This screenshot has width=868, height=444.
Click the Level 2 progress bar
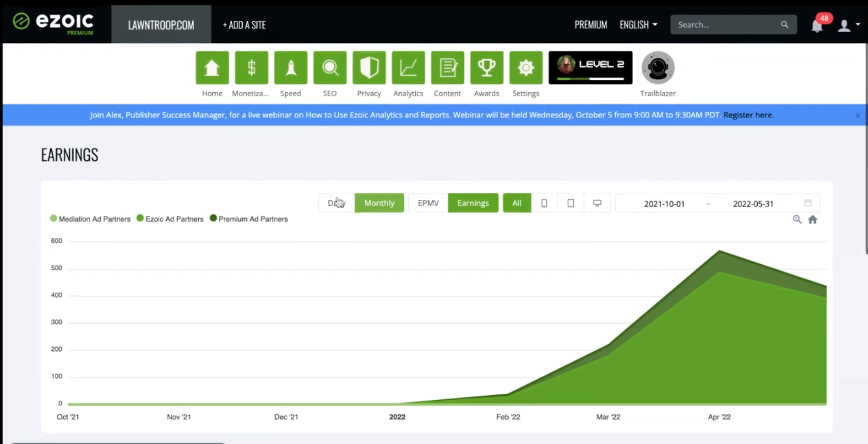pos(591,79)
